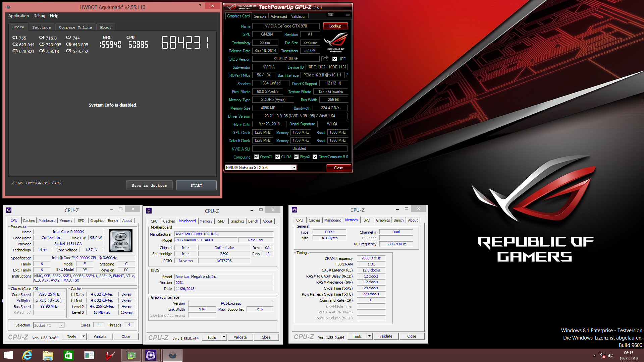The width and height of the screenshot is (644, 362).
Task: Switch to Aquamark About tab
Action: tap(105, 27)
